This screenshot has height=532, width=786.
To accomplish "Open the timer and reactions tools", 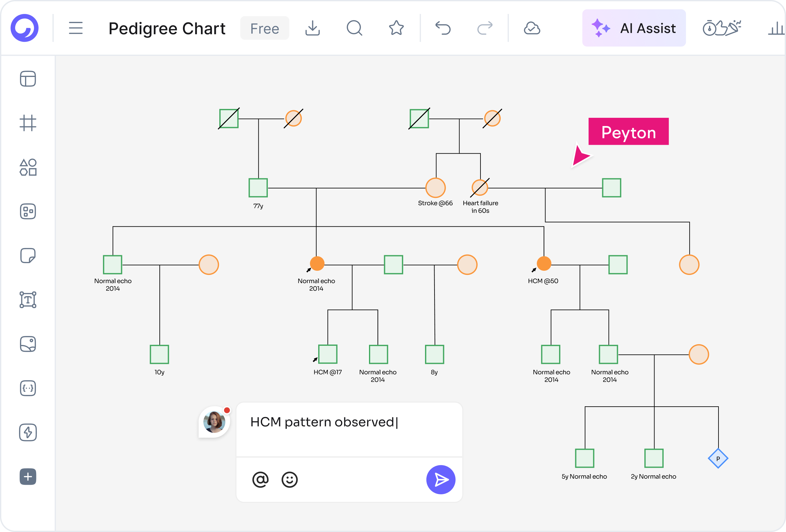I will click(722, 28).
